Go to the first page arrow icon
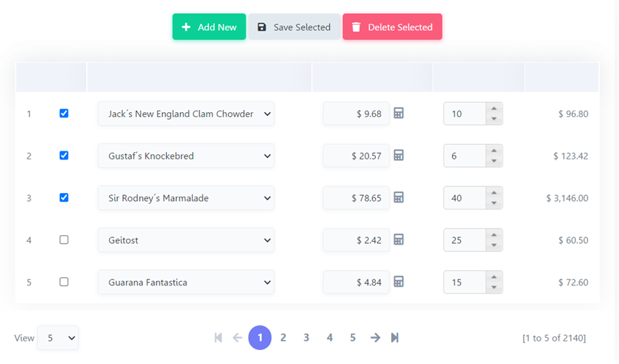619x364 pixels. 218,338
